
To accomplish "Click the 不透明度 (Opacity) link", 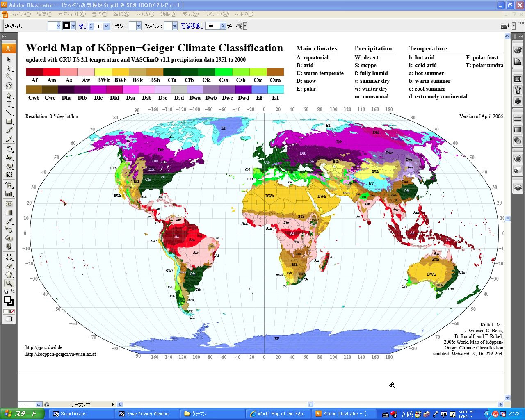I will tap(192, 26).
